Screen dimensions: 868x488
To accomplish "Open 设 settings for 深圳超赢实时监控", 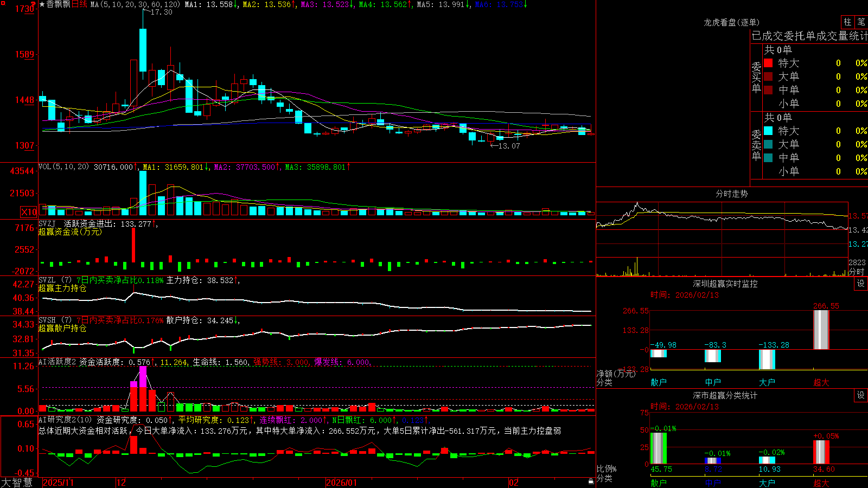I will coord(861,284).
